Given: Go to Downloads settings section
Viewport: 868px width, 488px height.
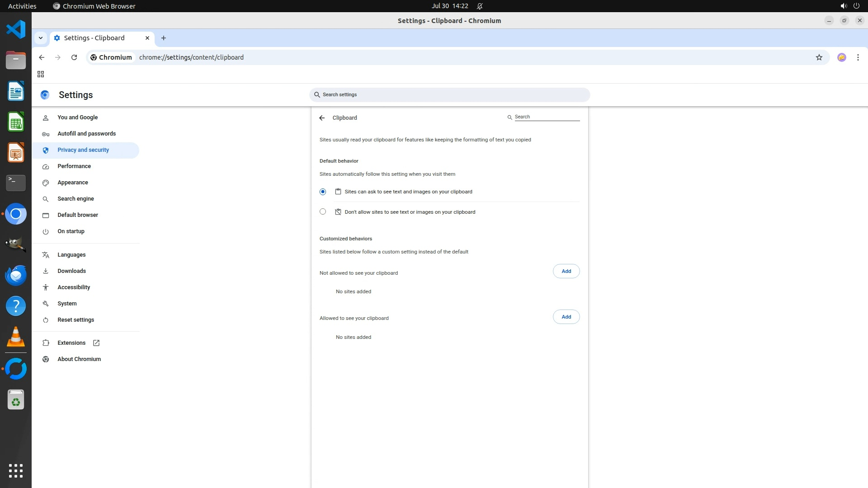Looking at the screenshot, I should [x=71, y=271].
